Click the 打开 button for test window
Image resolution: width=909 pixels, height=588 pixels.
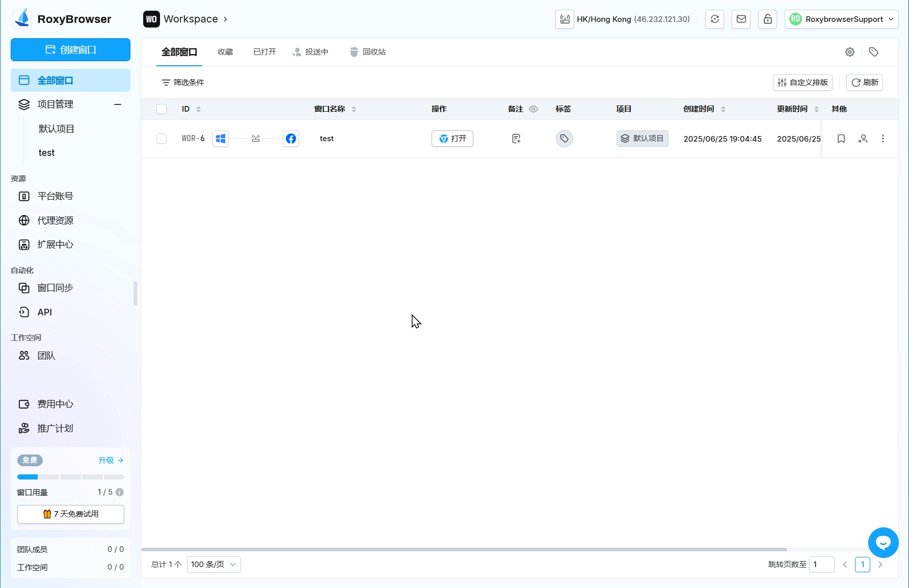click(452, 139)
